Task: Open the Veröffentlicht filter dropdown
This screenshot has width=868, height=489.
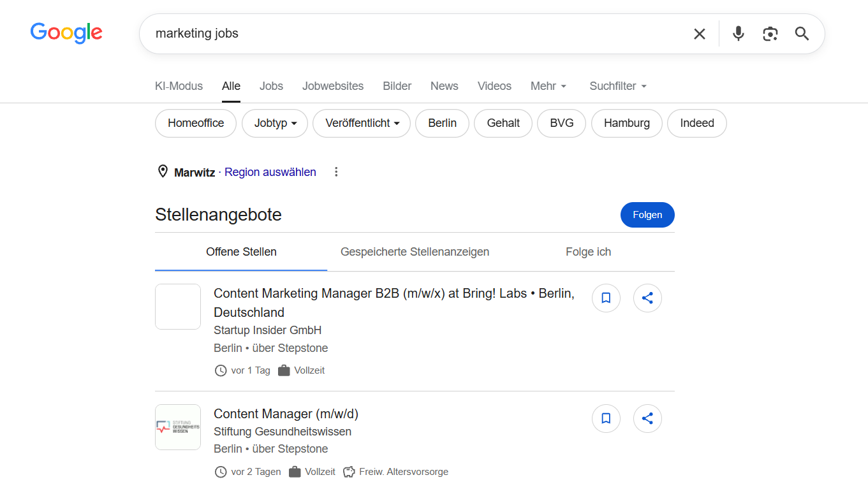Action: tap(362, 123)
